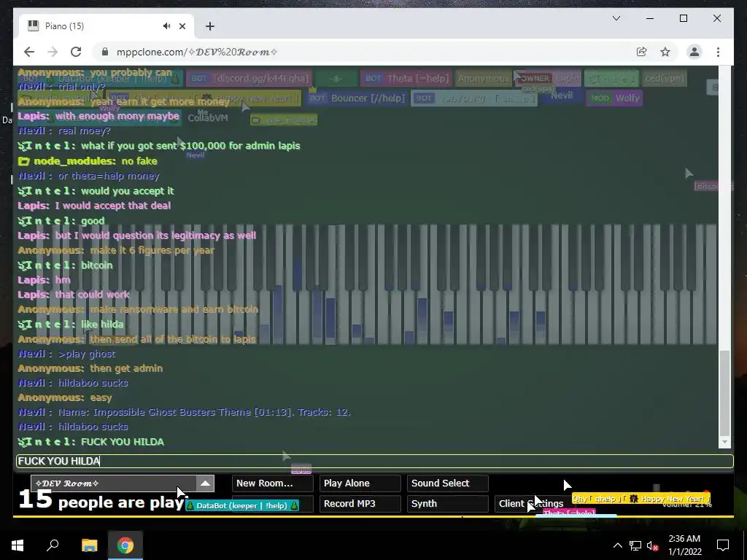This screenshot has height=560, width=747.
Task: View site info padlock icon
Action: pyautogui.click(x=105, y=52)
